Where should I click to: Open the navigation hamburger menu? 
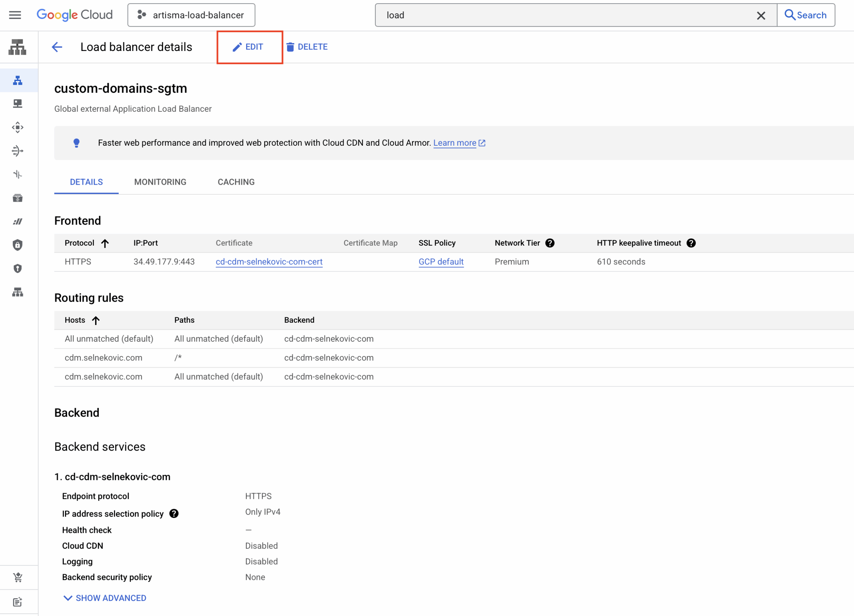click(15, 15)
